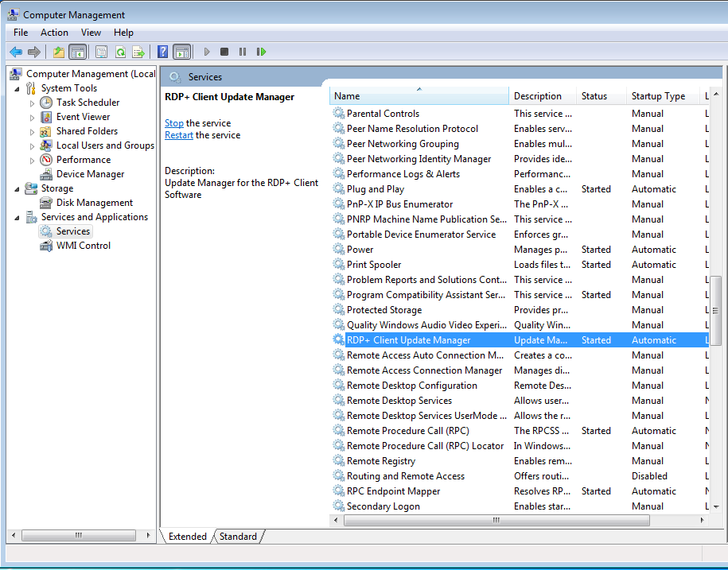728x570 pixels.
Task: Expand the Task Scheduler tree node
Action: (32, 103)
